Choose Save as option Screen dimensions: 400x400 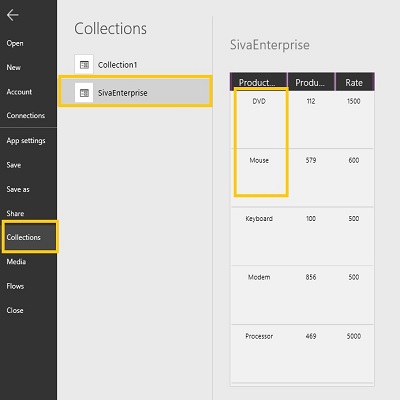[x=18, y=189]
